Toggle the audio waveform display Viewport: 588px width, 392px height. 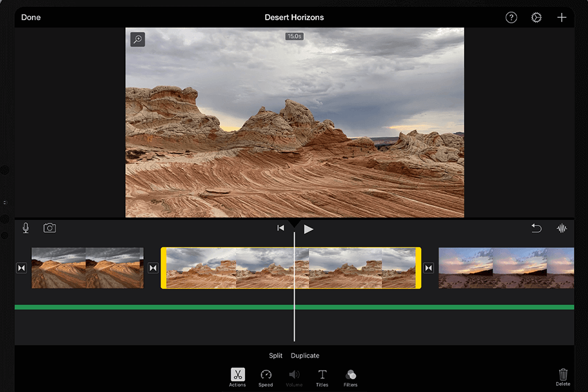(562, 228)
